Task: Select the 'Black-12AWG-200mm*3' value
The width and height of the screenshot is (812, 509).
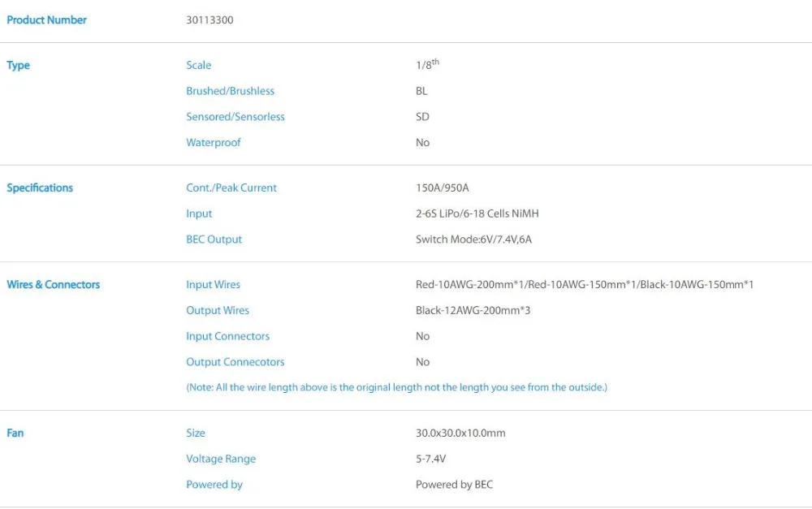Action: click(x=473, y=311)
